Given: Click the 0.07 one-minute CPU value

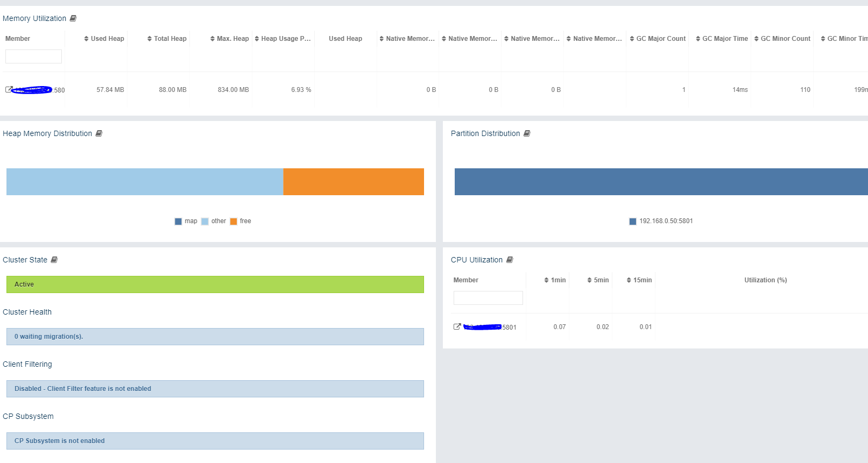Looking at the screenshot, I should point(560,327).
